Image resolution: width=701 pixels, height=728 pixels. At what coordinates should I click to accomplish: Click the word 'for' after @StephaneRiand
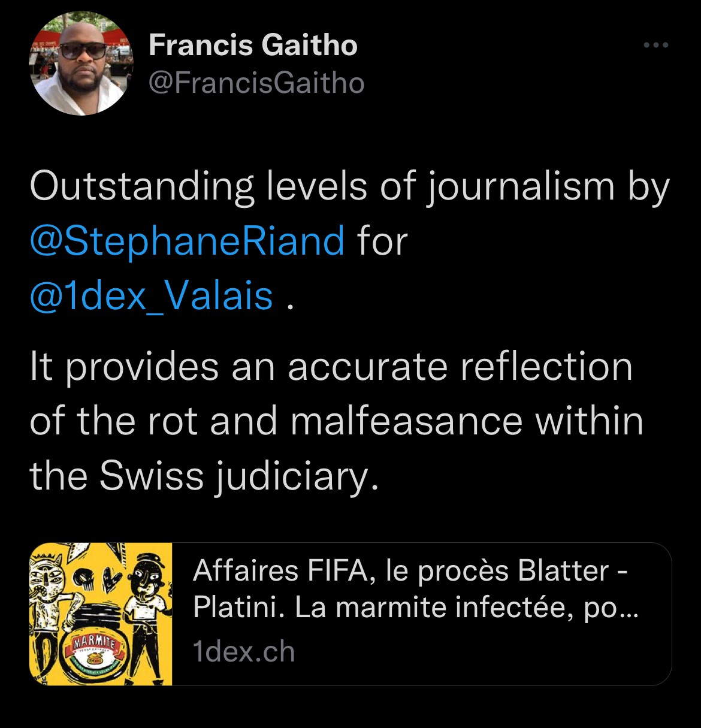pyautogui.click(x=382, y=241)
